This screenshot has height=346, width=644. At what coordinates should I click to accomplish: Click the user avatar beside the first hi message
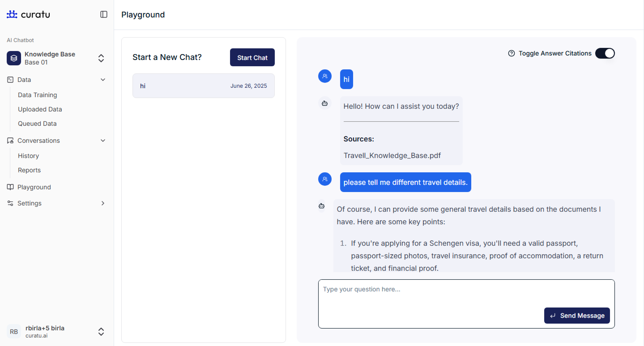324,76
